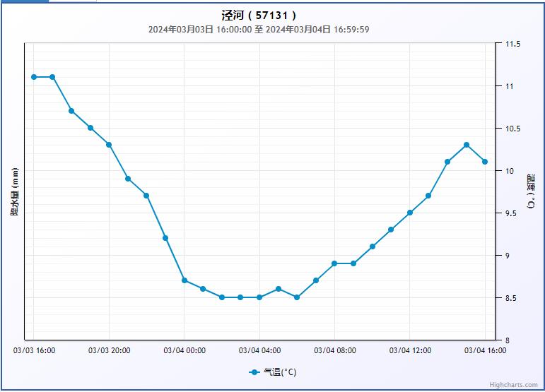Toggle the 气温(°C) series legend label

pyautogui.click(x=280, y=372)
